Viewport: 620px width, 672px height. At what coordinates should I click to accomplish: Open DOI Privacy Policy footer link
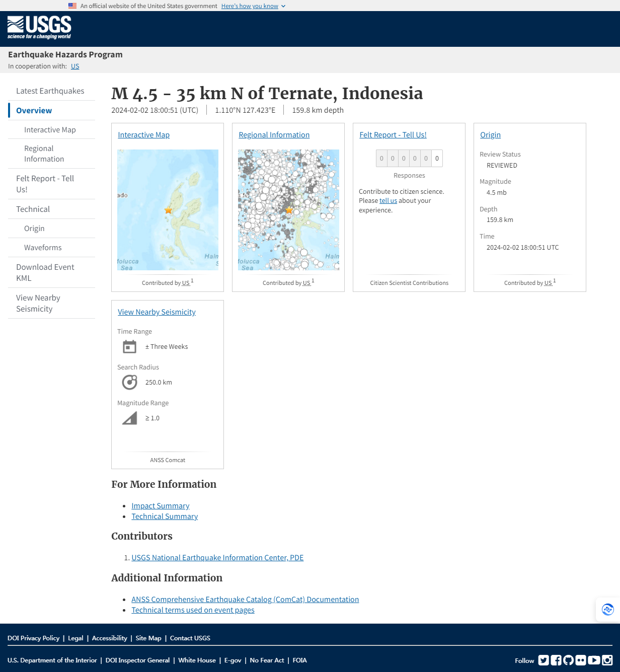pyautogui.click(x=33, y=638)
